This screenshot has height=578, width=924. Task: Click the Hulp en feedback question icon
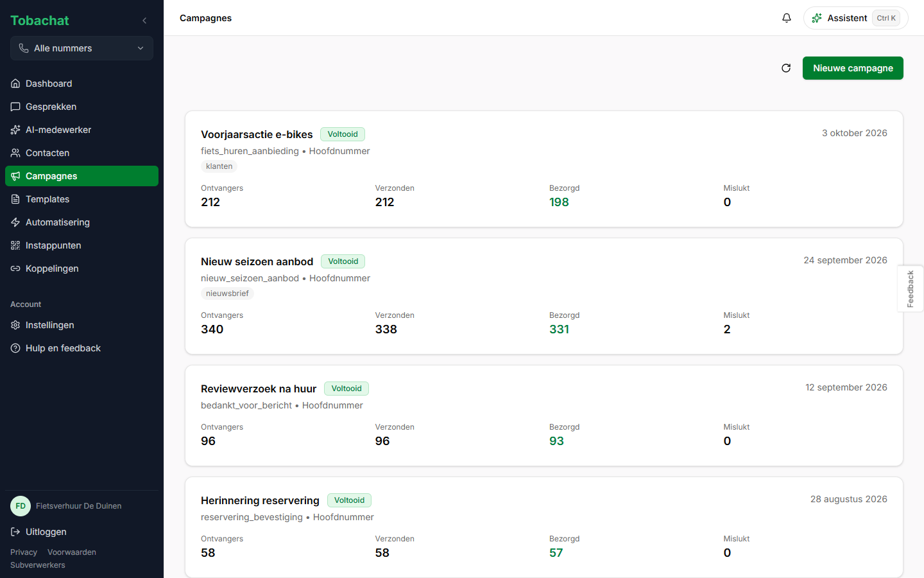tap(15, 348)
